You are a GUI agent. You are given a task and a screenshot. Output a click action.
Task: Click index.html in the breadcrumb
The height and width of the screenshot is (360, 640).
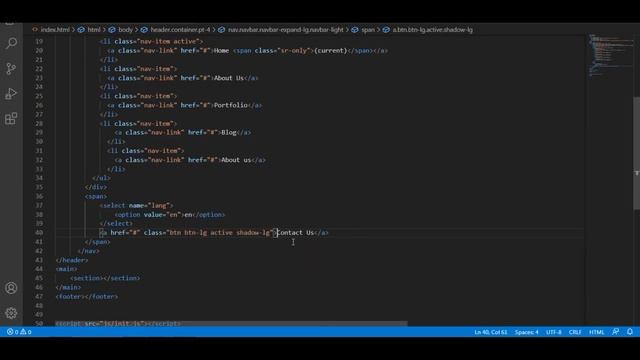click(x=55, y=30)
